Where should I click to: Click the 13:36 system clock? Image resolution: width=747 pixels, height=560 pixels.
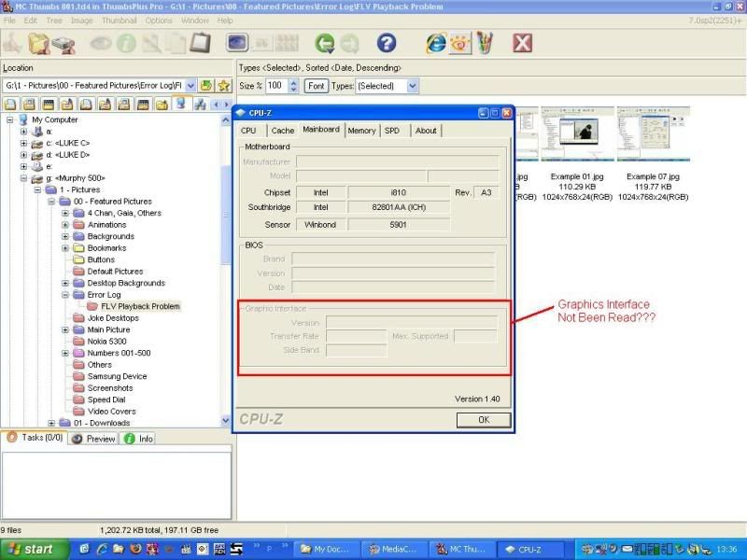tap(726, 549)
